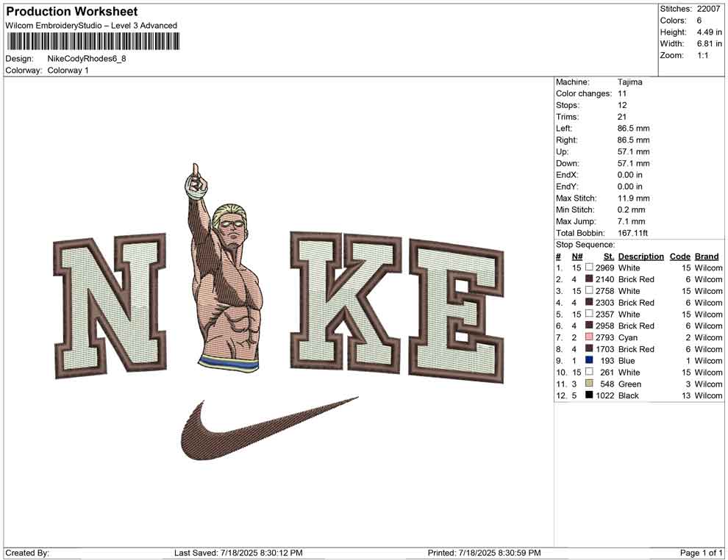Click the Machine value Tajima

tap(629, 82)
